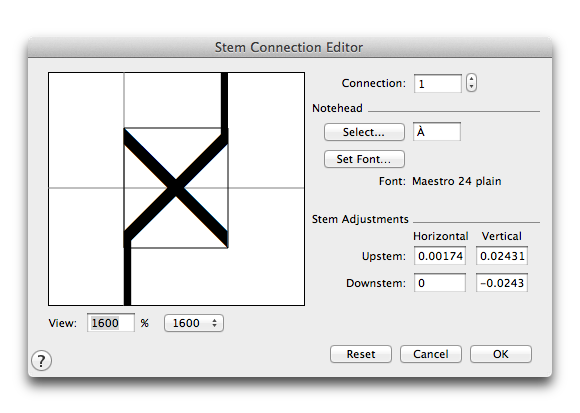The height and width of the screenshot is (413, 580).
Task: Edit the Upstem Vertical value field
Action: (502, 256)
